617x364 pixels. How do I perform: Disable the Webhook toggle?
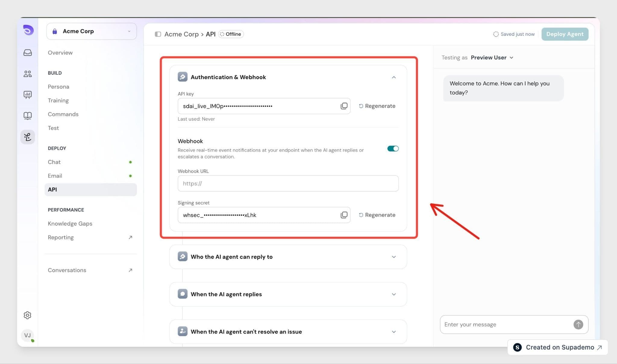[x=393, y=149]
